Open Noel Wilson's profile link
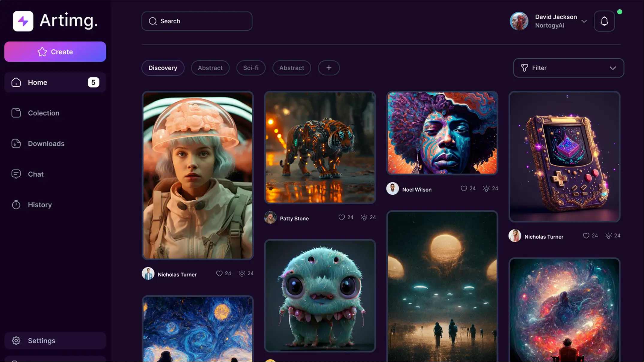The height and width of the screenshot is (362, 644). (x=417, y=190)
